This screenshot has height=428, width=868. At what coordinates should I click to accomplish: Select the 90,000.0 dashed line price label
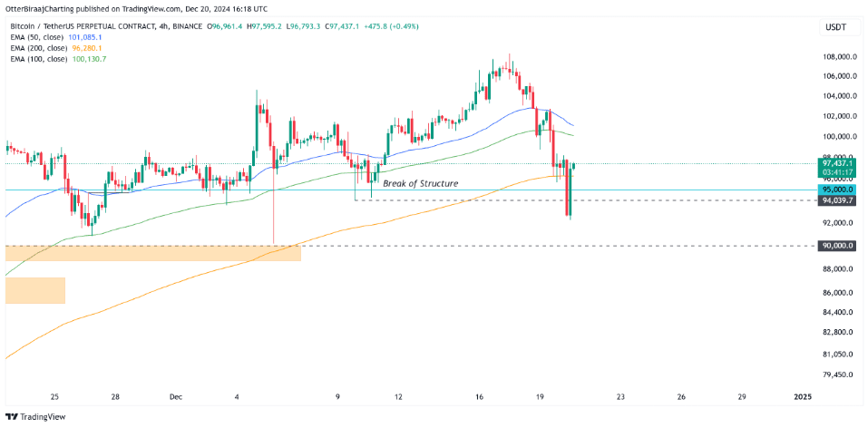(837, 245)
